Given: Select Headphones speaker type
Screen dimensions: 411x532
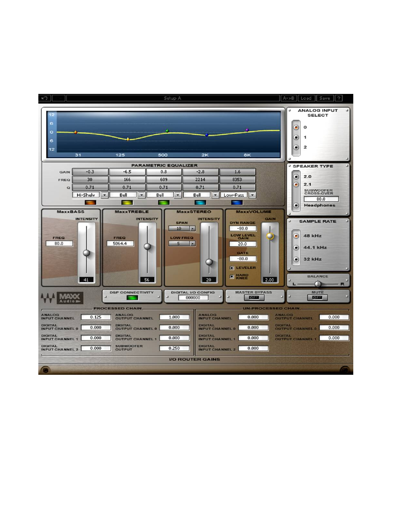Looking at the screenshot, I should [296, 205].
